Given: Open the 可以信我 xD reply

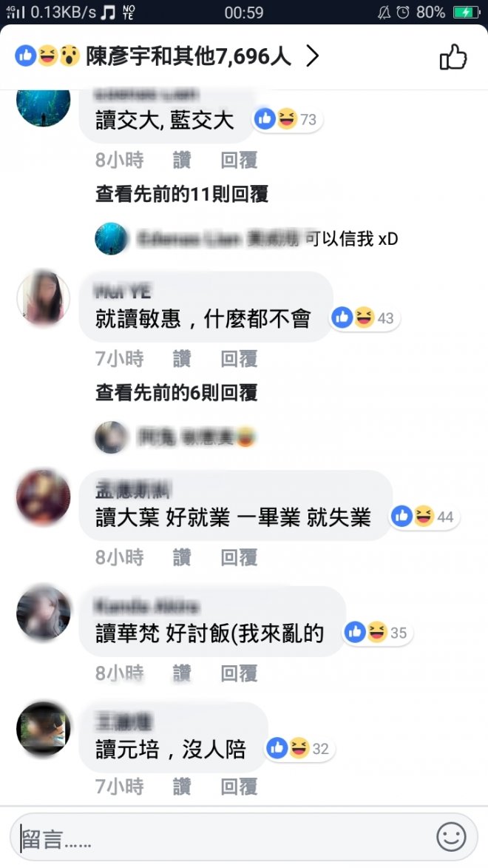Looking at the screenshot, I should (246, 238).
